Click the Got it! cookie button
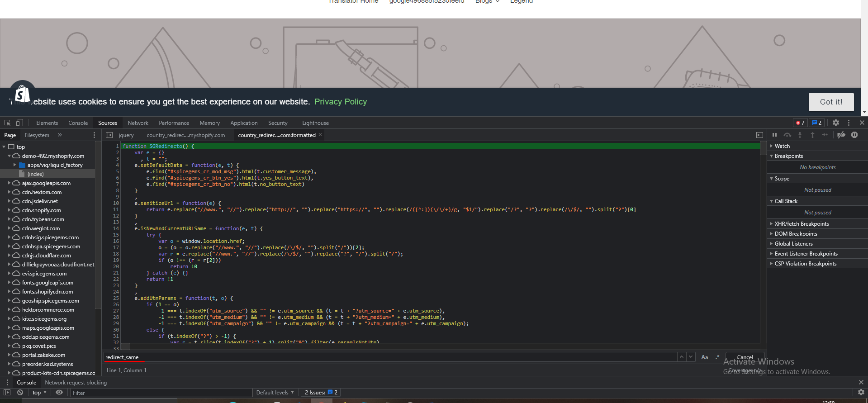Image resolution: width=868 pixels, height=403 pixels. point(831,102)
